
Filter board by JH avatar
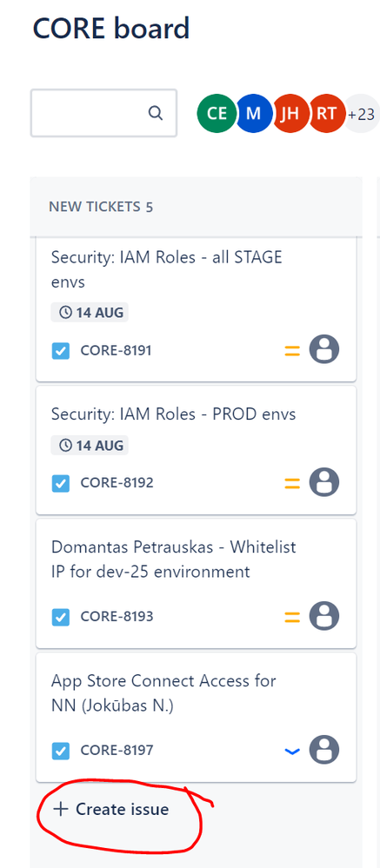[x=290, y=114]
